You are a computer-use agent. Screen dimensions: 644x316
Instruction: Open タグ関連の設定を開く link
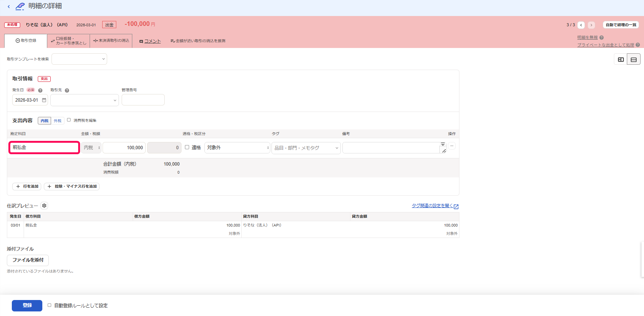click(432, 206)
